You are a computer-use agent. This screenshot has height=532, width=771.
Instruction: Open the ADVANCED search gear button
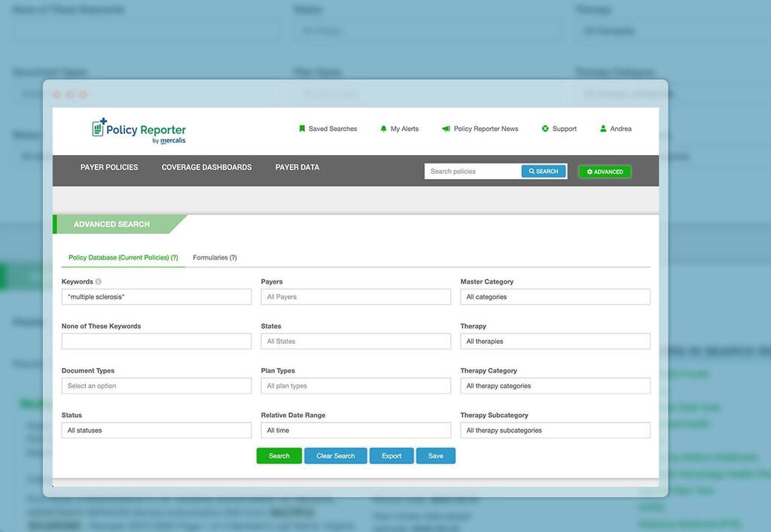[x=605, y=172]
